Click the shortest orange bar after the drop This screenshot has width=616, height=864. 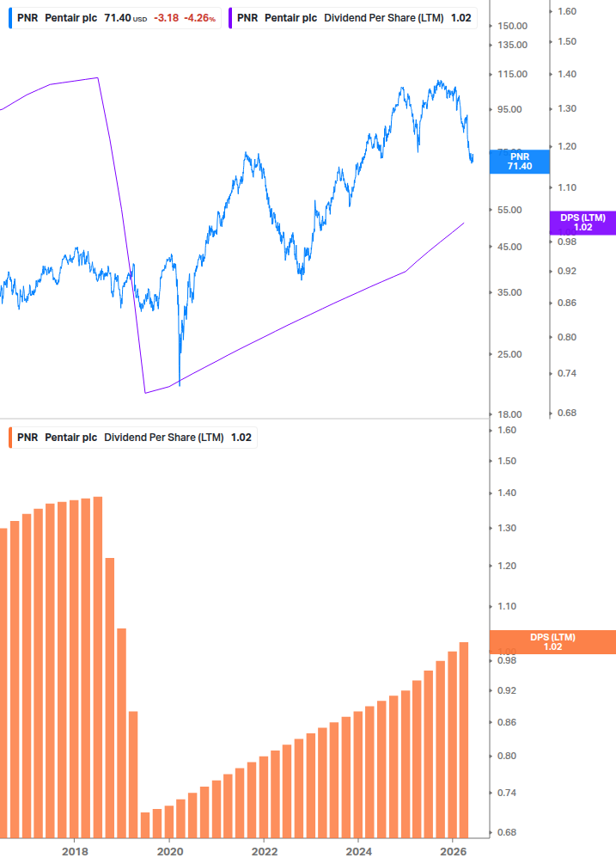[145, 824]
